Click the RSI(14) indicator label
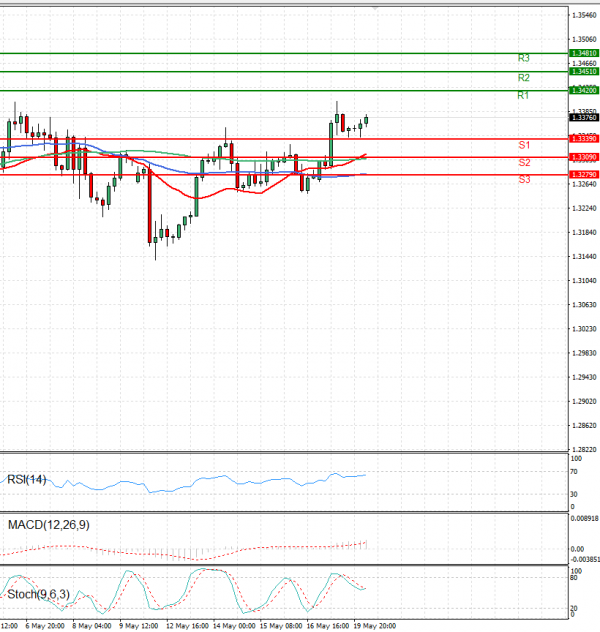This screenshot has height=632, width=600. pyautogui.click(x=27, y=479)
